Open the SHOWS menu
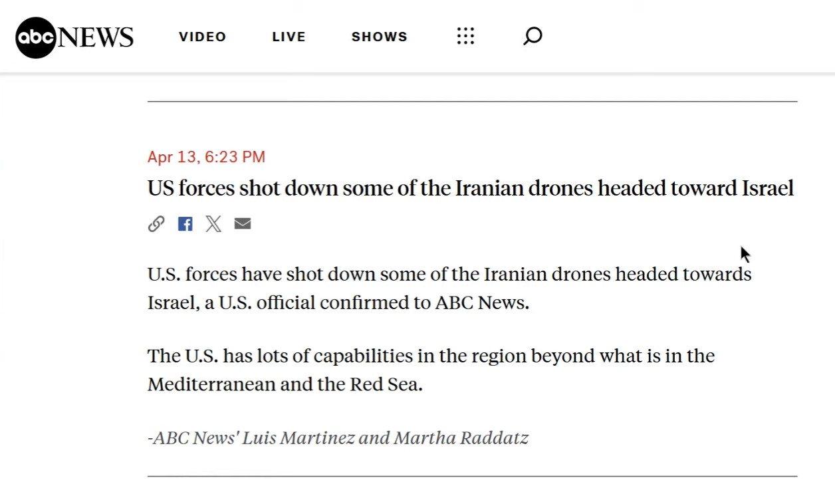Screen dimensions: 835x504 pos(379,37)
